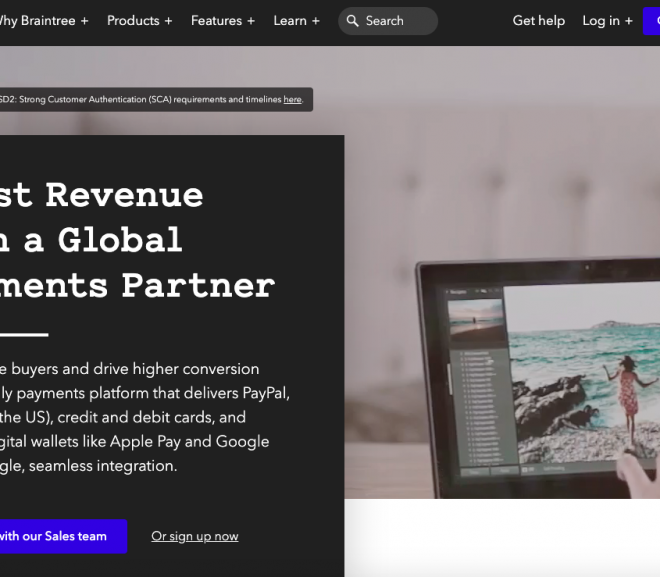This screenshot has width=660, height=577.
Task: Click the Sales team button
Action: pos(63,536)
